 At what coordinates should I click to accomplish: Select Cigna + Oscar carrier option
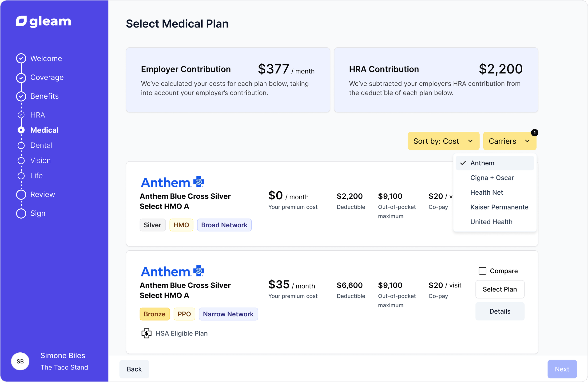(x=492, y=178)
